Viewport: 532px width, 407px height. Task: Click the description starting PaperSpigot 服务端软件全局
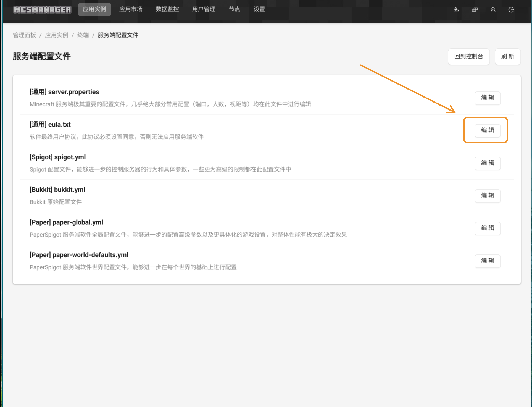(188, 235)
